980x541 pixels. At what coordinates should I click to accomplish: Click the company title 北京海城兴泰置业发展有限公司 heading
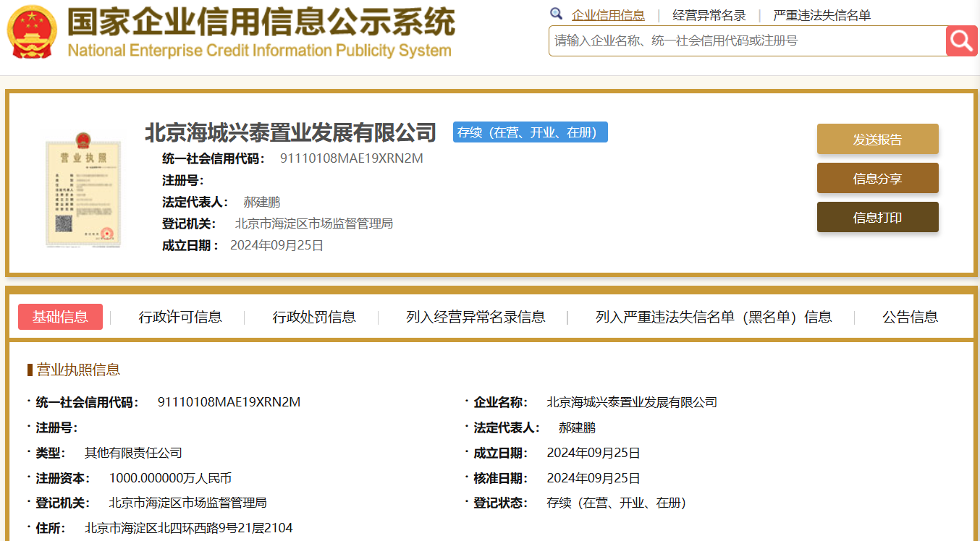[x=291, y=132]
